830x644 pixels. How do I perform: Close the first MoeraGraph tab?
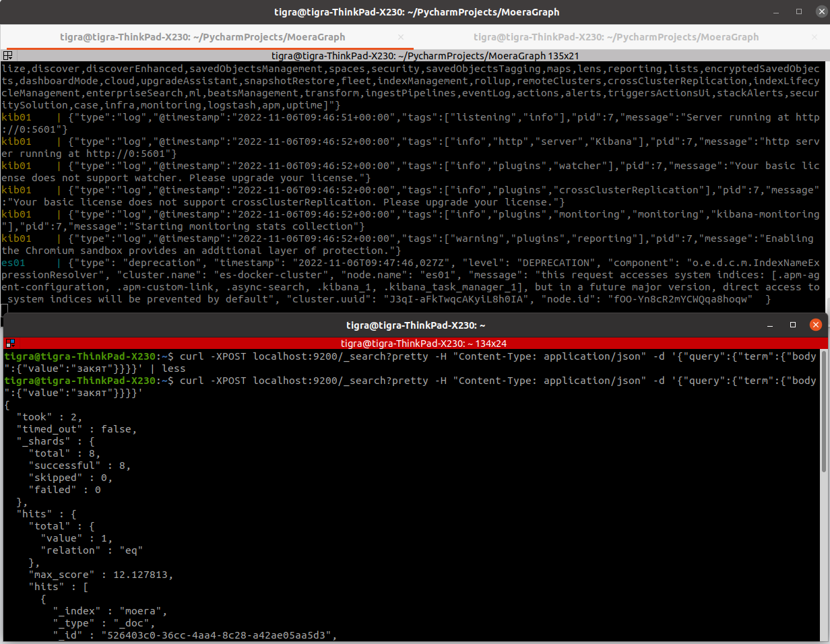pyautogui.click(x=402, y=37)
